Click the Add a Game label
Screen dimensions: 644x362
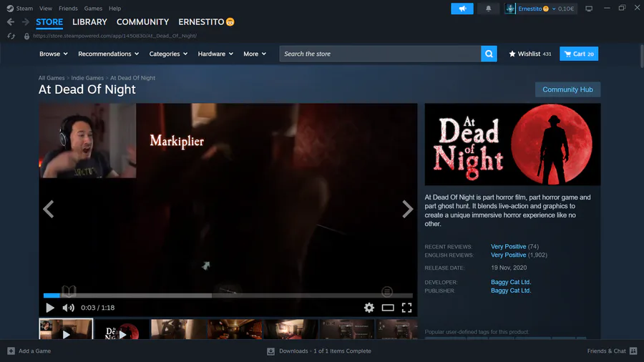(x=35, y=351)
